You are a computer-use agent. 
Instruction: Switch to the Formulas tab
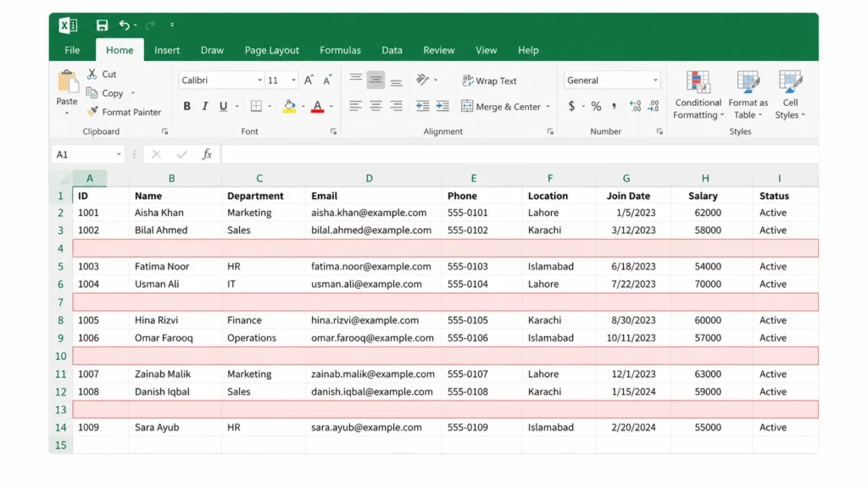340,50
